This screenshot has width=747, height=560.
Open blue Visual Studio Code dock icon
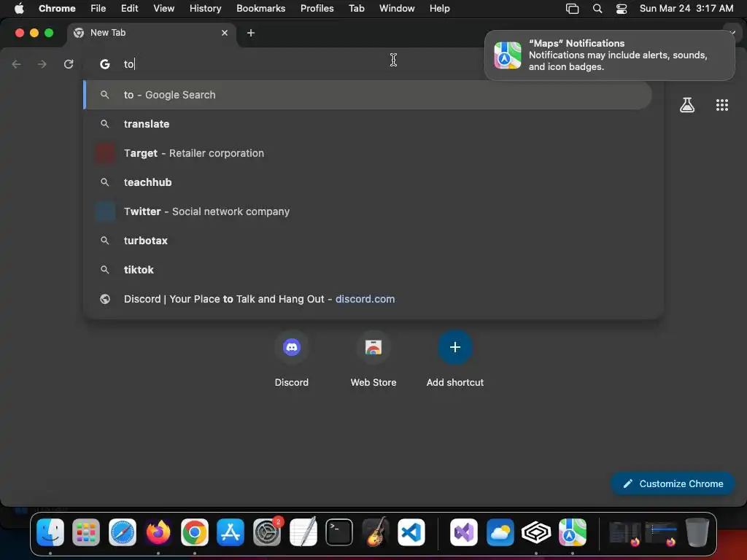coord(411,532)
